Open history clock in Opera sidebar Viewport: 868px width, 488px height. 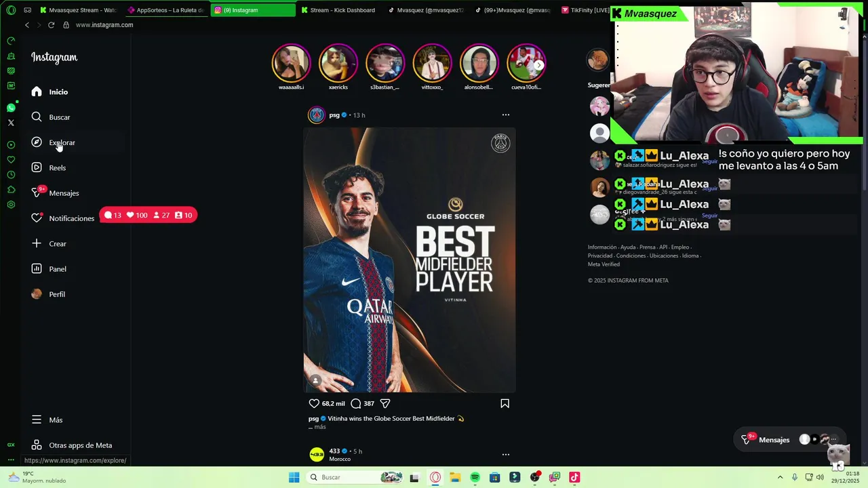11,175
